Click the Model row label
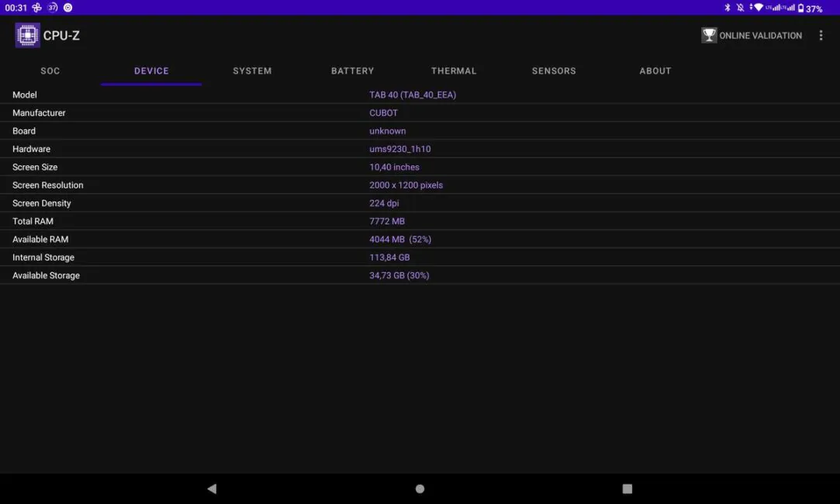 point(25,95)
